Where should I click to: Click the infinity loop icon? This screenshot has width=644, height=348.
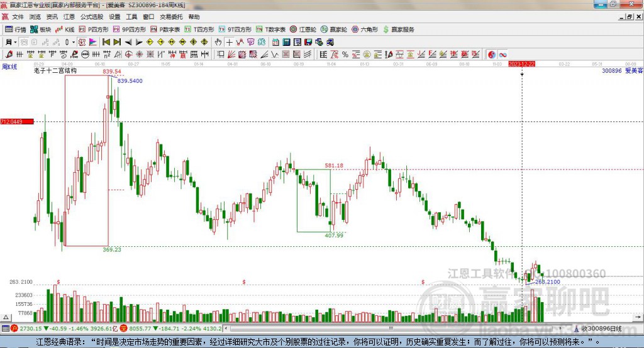(x=502, y=55)
